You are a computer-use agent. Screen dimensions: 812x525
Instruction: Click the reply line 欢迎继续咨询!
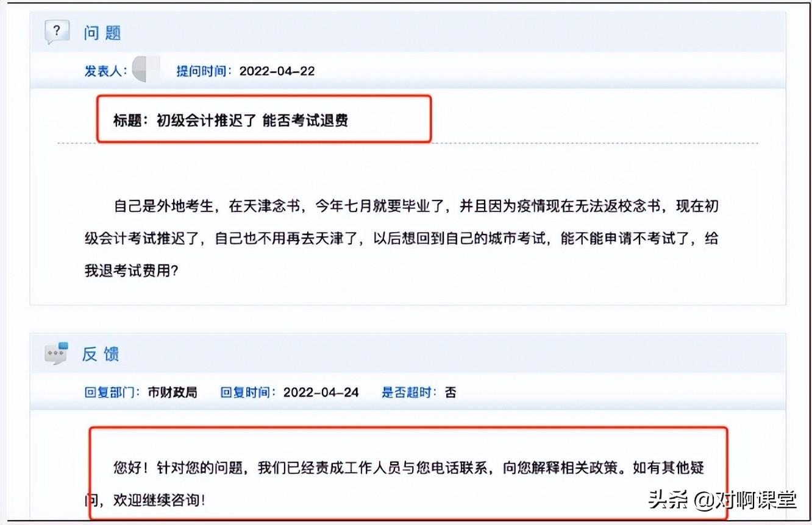[160, 501]
